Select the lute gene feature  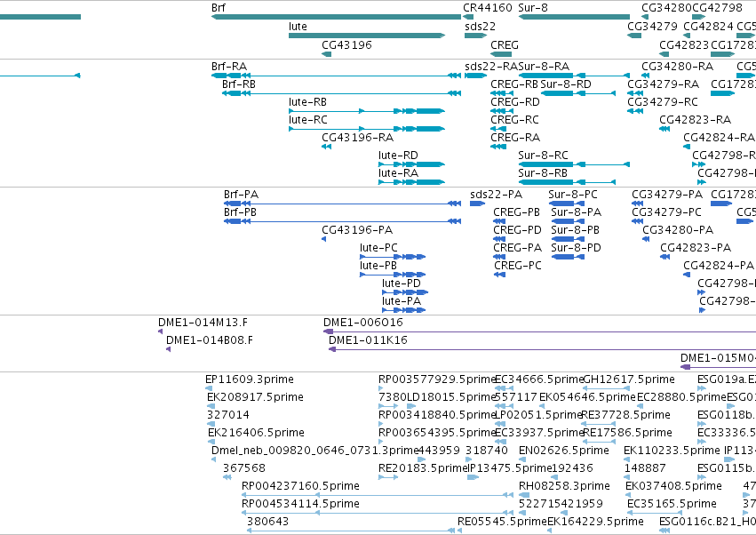click(x=366, y=36)
